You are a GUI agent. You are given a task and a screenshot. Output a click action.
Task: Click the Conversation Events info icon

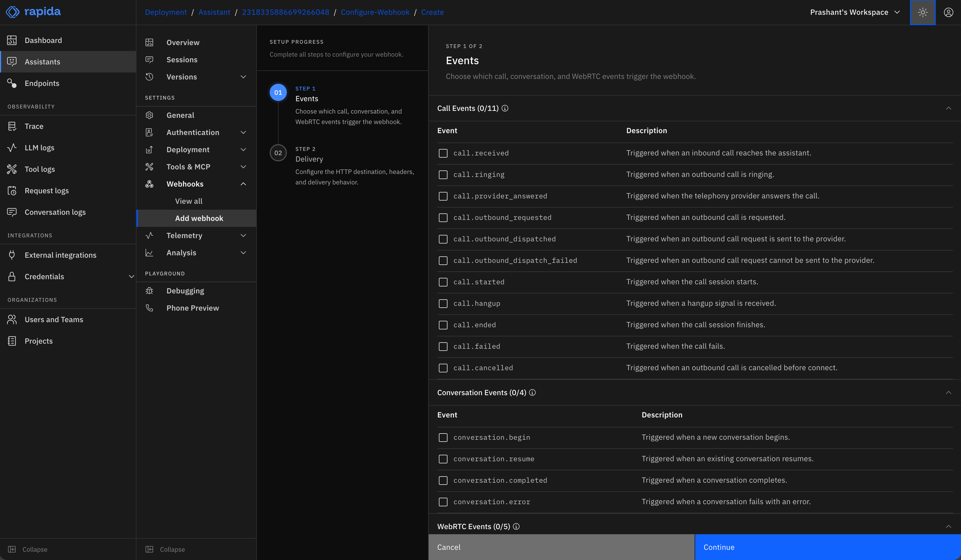(x=532, y=392)
